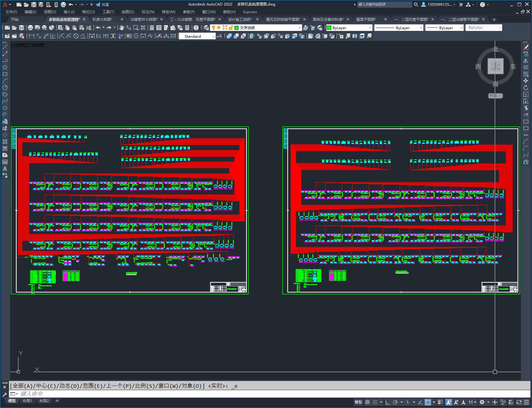Toggle ortho mode
The width and height of the screenshot is (532, 408).
pos(388,402)
